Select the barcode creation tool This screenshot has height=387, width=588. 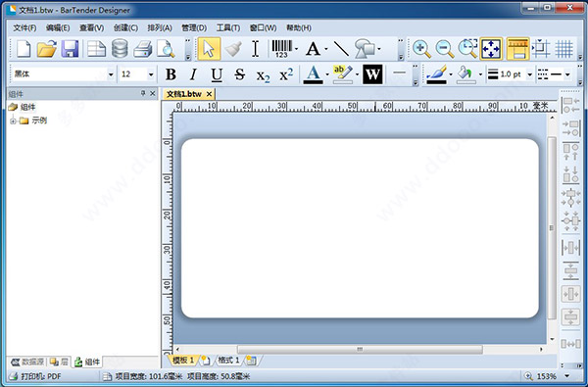[x=281, y=49]
